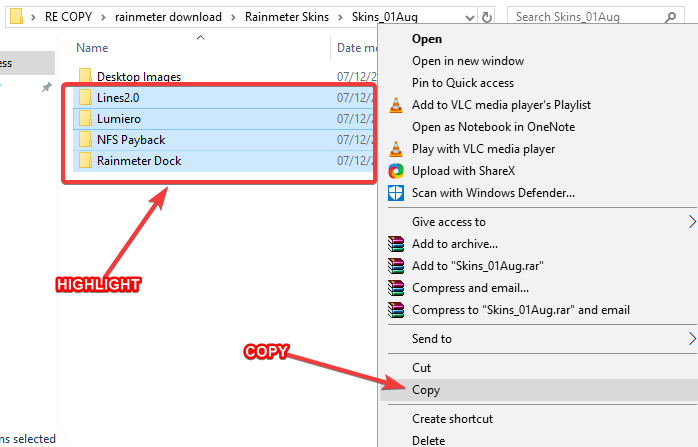This screenshot has width=698, height=447.
Task: Click the VLC cone icon beside Play with VLC
Action: [396, 149]
